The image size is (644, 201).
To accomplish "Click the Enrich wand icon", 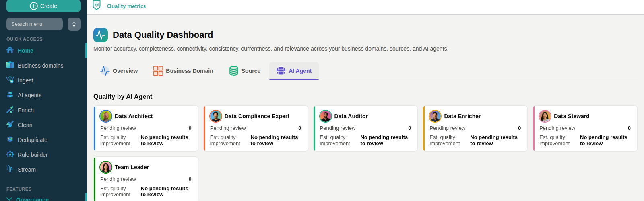I will (10, 110).
